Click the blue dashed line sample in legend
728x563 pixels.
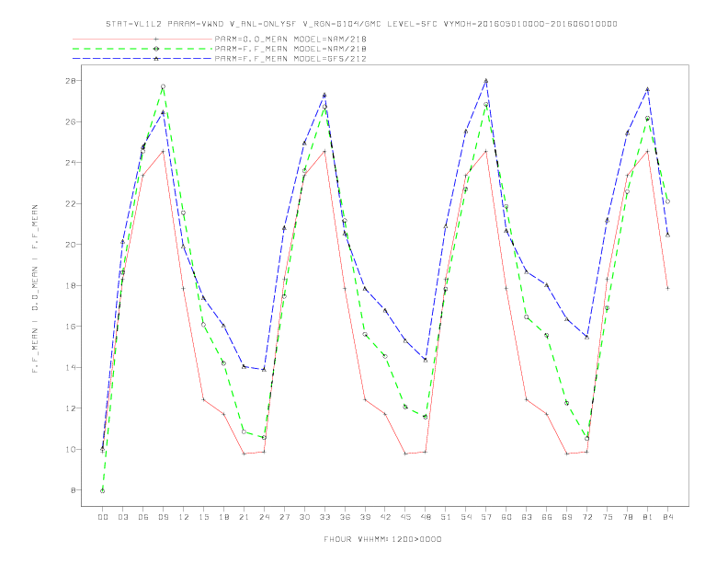point(142,59)
